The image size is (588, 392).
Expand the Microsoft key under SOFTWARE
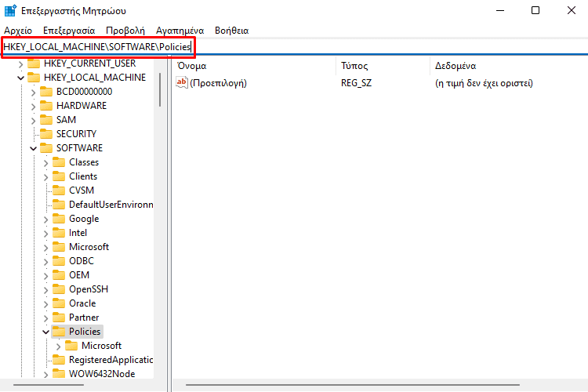pos(45,248)
